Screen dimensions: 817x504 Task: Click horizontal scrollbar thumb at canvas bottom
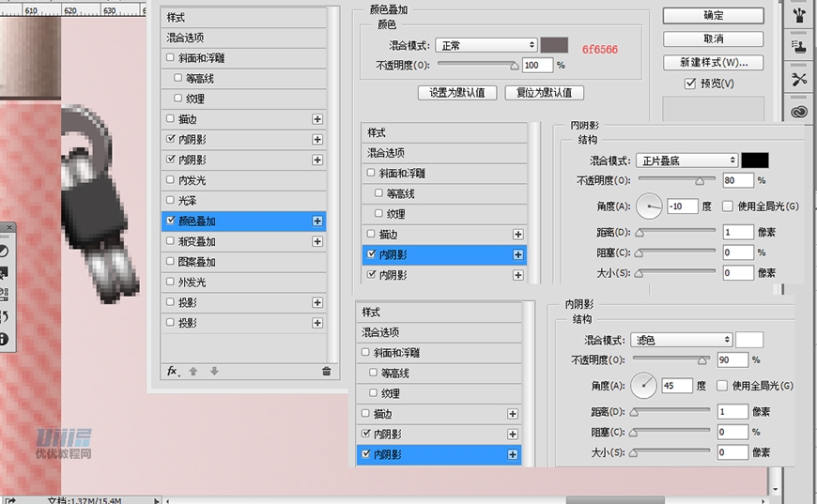point(615,500)
